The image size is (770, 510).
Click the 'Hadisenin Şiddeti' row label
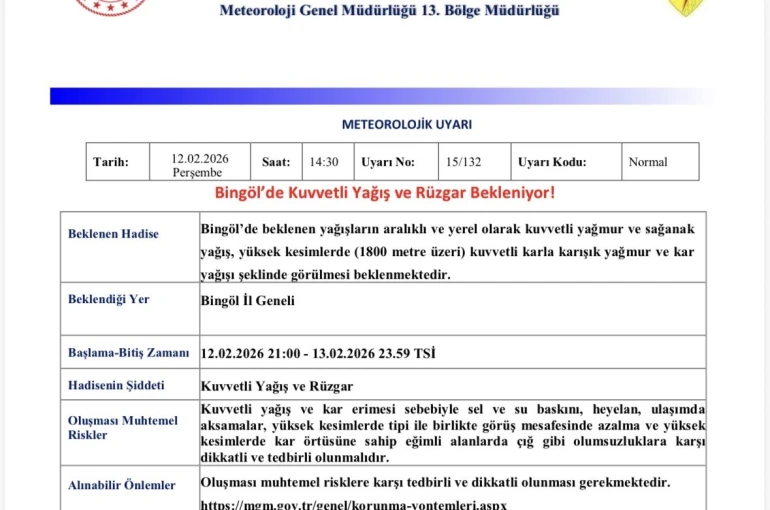(x=116, y=385)
